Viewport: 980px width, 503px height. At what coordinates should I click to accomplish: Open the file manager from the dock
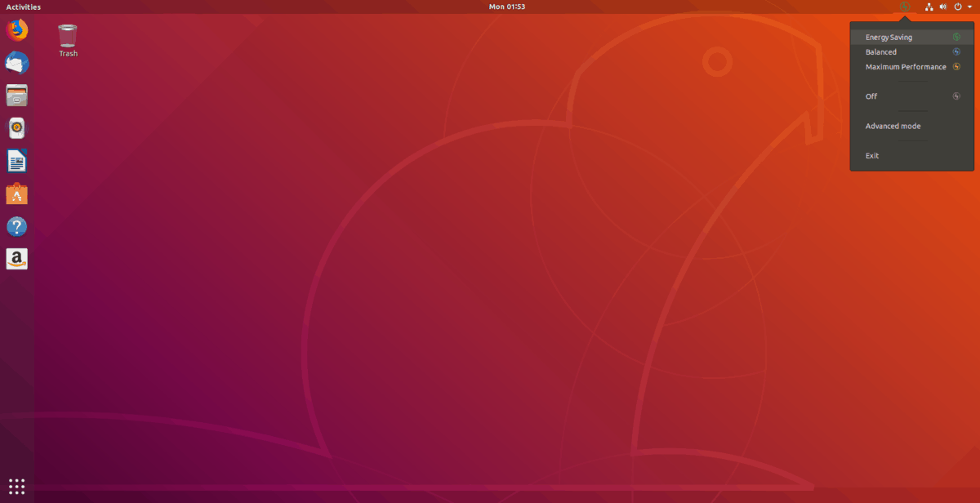[x=16, y=96]
